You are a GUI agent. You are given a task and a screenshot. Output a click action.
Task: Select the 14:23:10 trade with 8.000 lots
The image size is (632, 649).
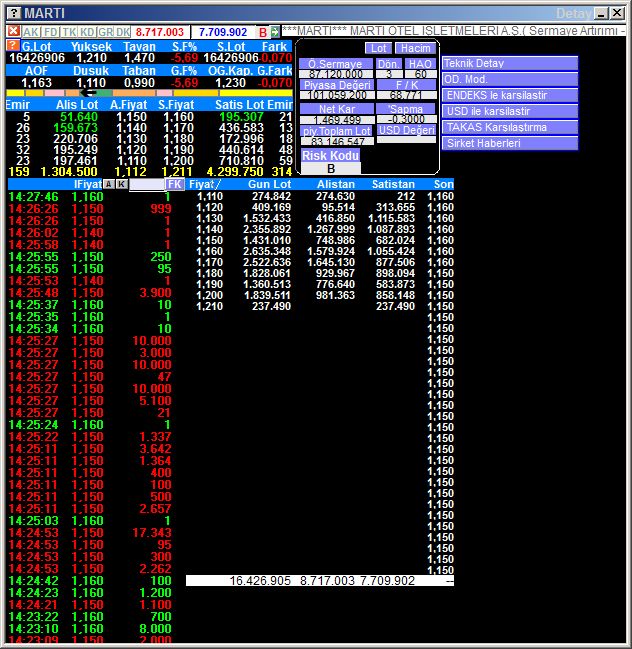[x=90, y=629]
